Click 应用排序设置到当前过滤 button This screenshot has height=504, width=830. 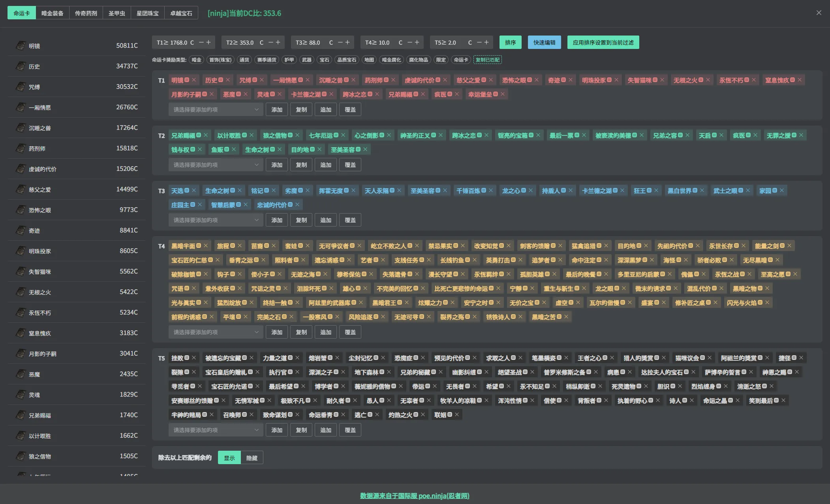[x=603, y=42]
